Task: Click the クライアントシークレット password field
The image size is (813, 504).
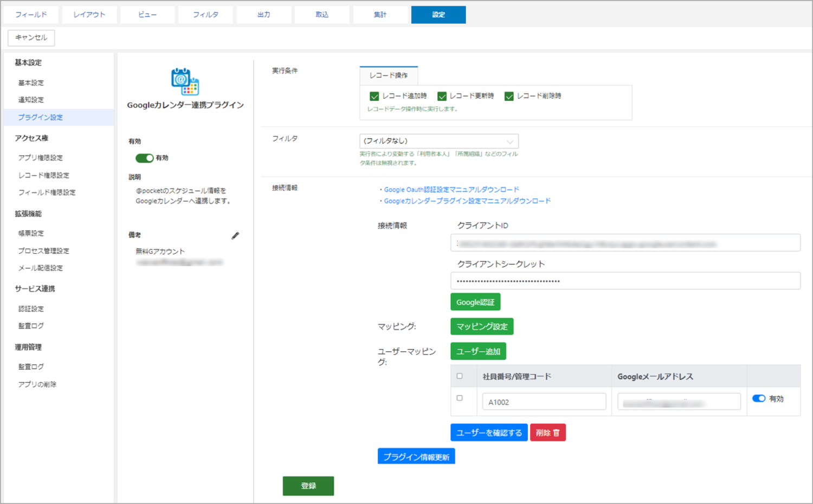Action: (x=625, y=281)
